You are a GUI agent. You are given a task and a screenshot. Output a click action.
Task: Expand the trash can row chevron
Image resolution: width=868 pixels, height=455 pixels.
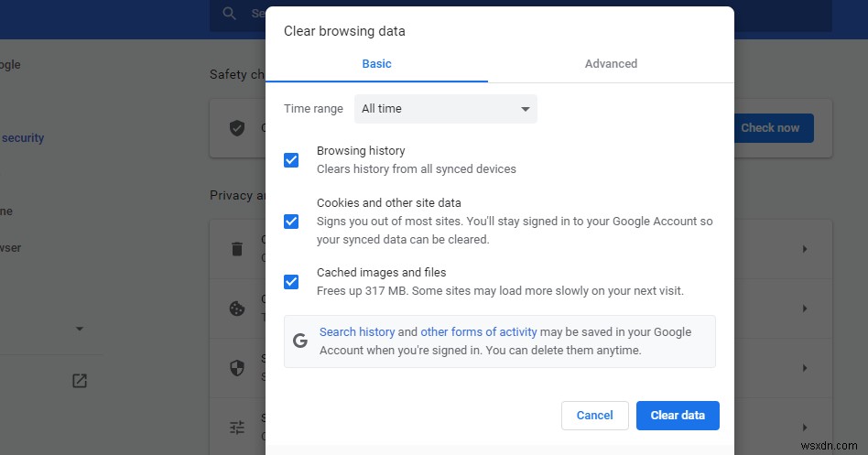[x=805, y=249]
